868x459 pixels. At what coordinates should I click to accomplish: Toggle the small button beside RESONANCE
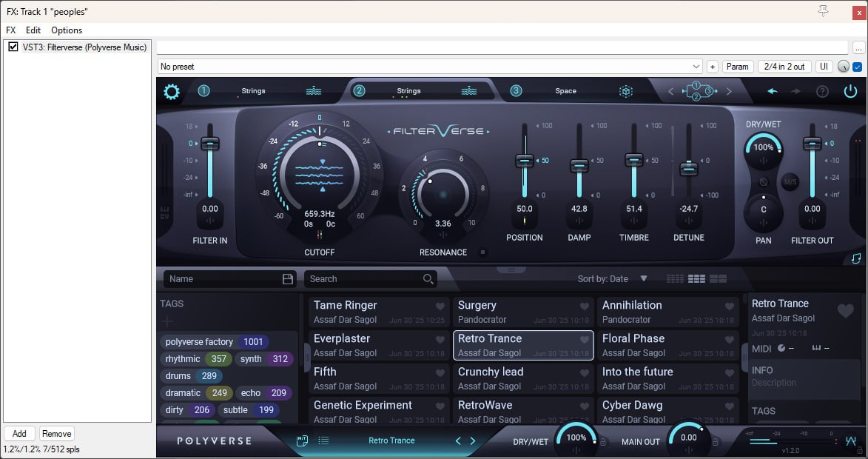pos(482,252)
